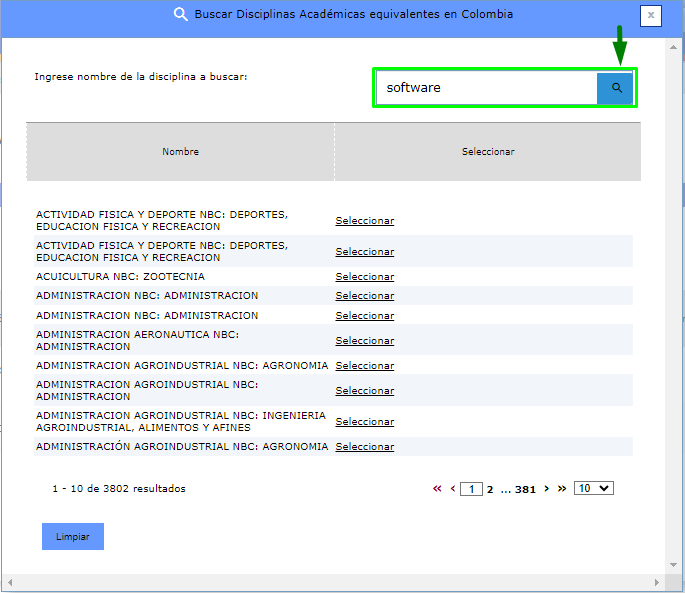Viewport: 685px width, 593px height.
Task: Click the Nombre column header
Action: (180, 152)
